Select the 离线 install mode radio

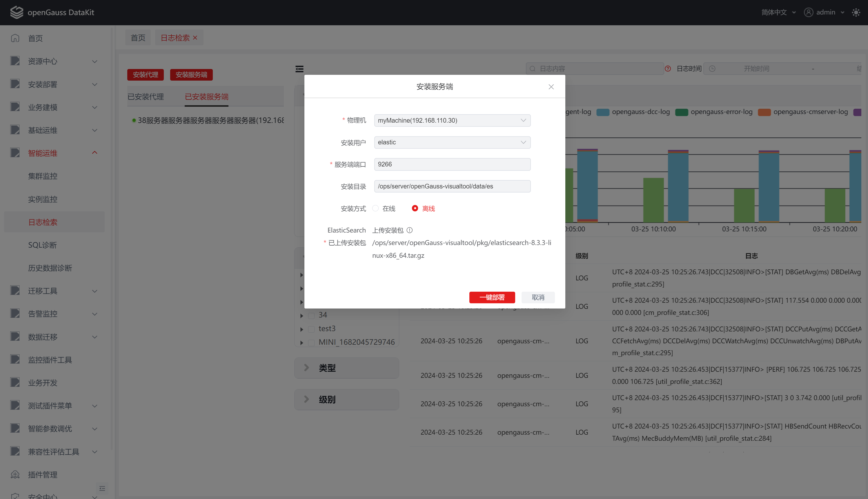(415, 208)
